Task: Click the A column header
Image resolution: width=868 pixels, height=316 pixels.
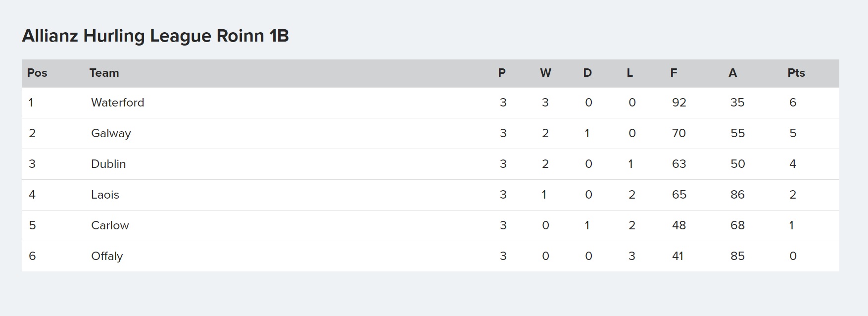Action: coord(733,73)
